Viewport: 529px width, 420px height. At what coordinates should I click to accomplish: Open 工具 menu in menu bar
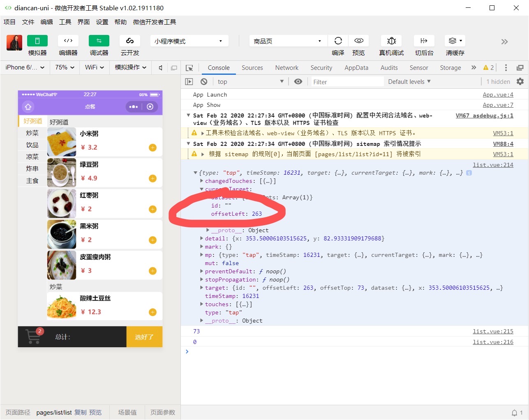pyautogui.click(x=65, y=22)
